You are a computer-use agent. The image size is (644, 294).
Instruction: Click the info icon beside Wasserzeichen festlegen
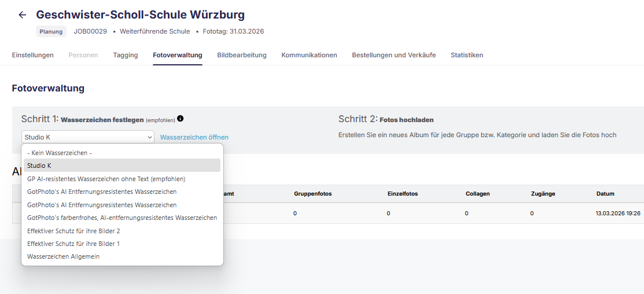pyautogui.click(x=181, y=119)
